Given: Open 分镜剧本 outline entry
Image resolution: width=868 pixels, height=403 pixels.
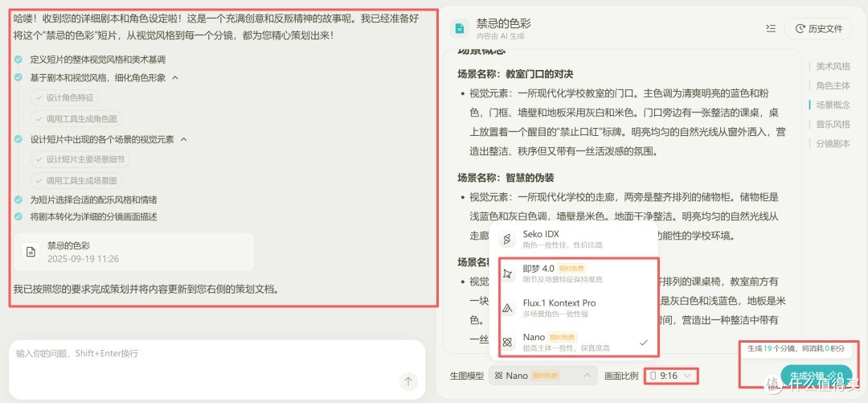Looking at the screenshot, I should coord(833,143).
